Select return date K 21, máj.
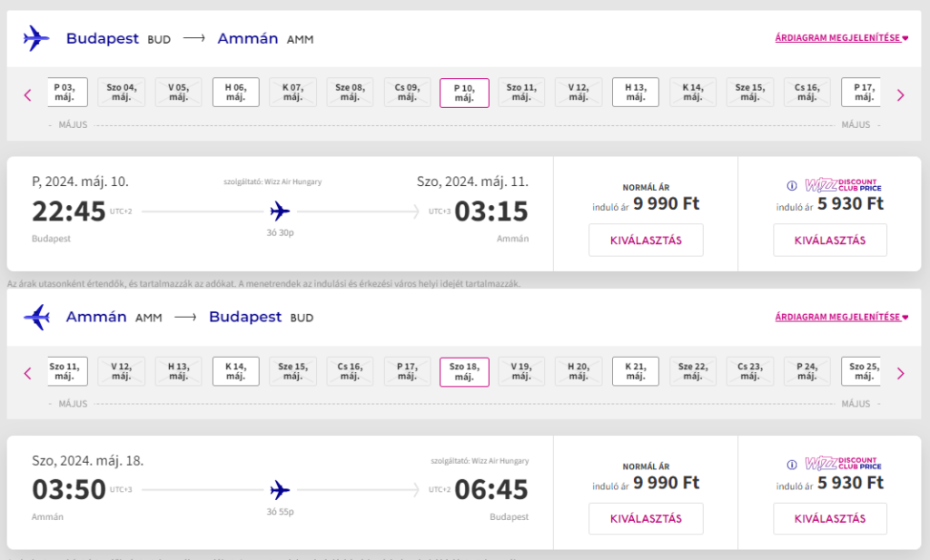 click(635, 371)
